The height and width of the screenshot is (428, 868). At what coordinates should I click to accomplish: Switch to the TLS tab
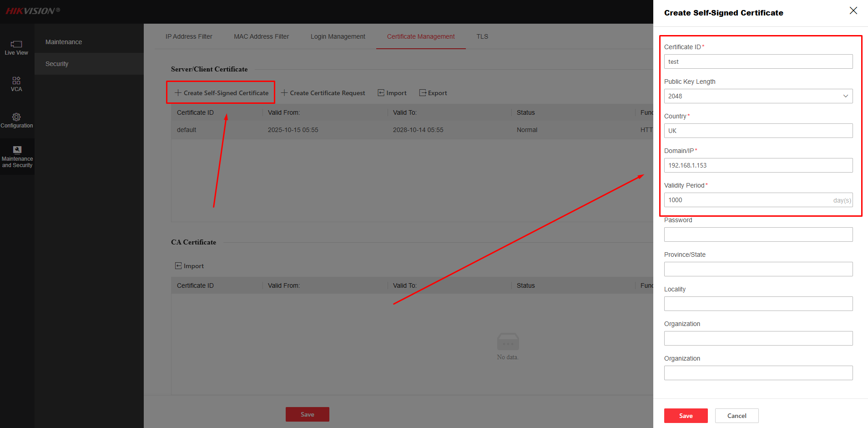[x=482, y=36]
